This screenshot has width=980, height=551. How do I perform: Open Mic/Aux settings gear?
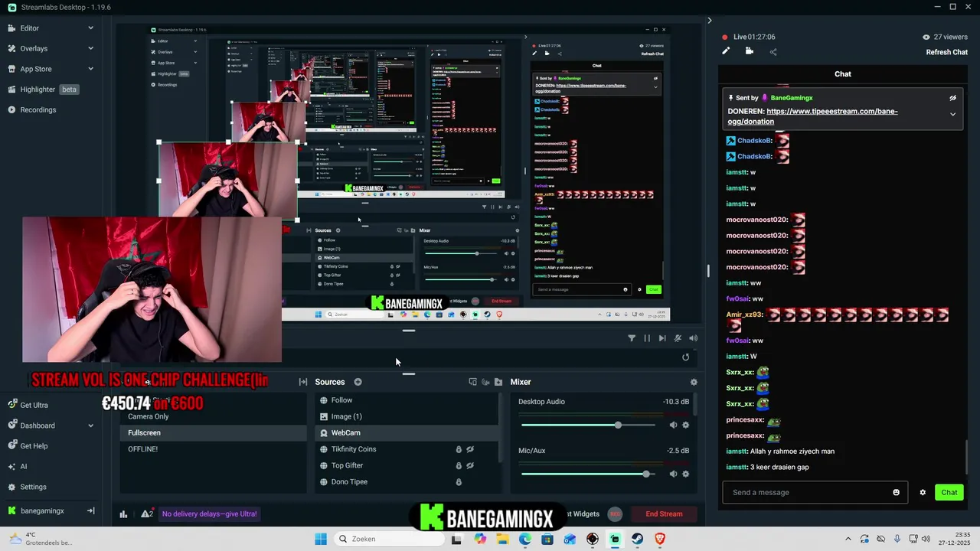click(685, 474)
